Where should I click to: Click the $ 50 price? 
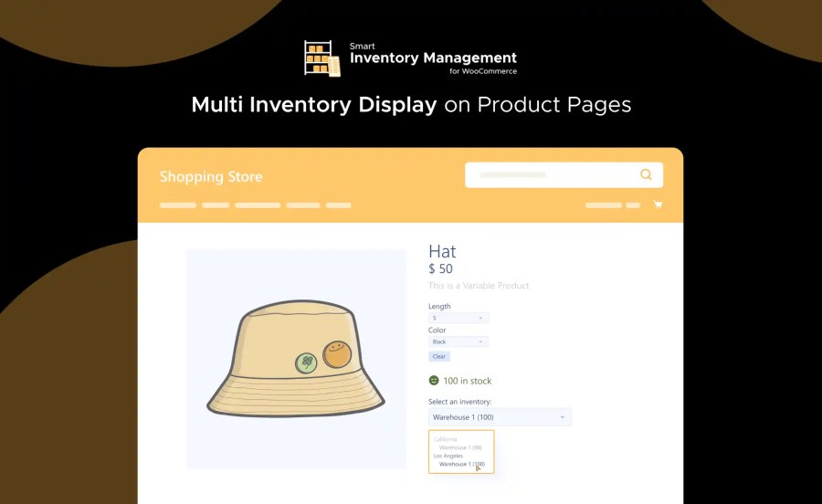(x=440, y=268)
